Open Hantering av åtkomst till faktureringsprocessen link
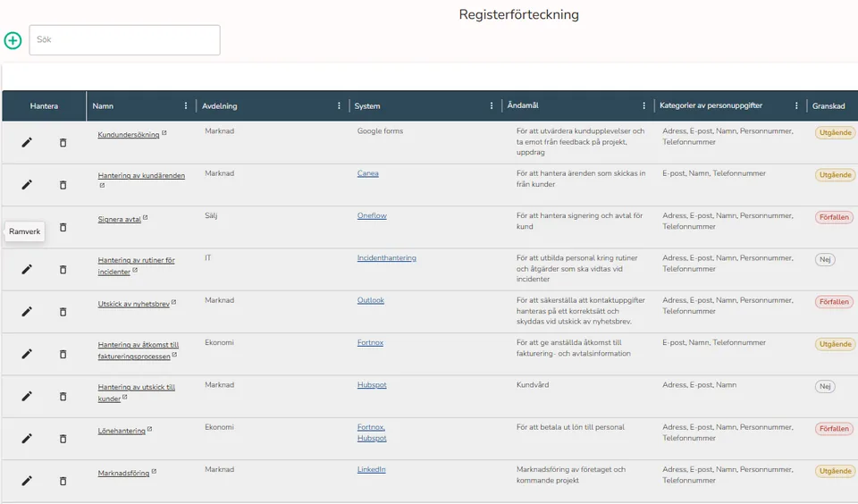 pyautogui.click(x=139, y=350)
